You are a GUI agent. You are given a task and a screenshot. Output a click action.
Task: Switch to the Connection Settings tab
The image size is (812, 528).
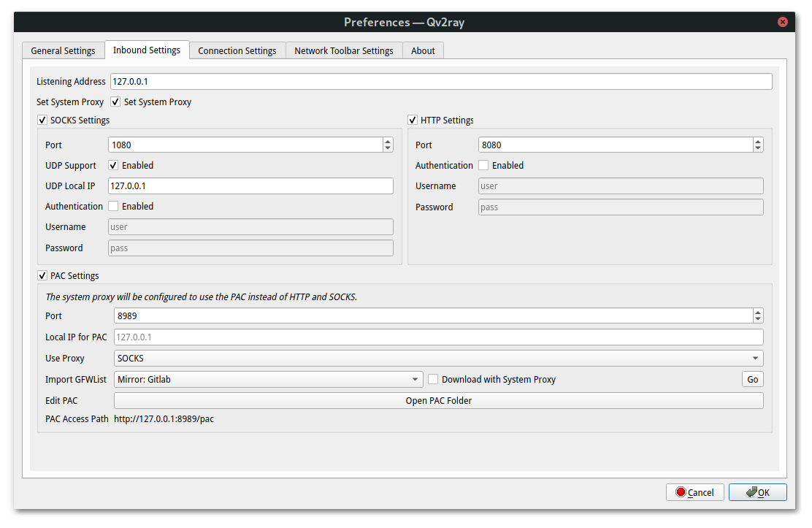(x=237, y=50)
